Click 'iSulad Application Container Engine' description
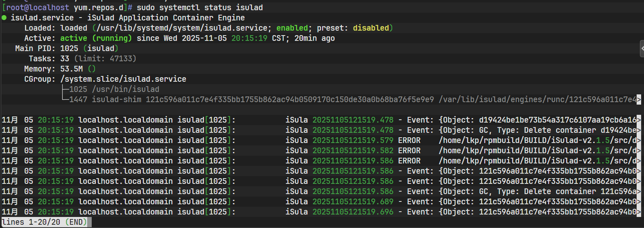 tap(166, 18)
